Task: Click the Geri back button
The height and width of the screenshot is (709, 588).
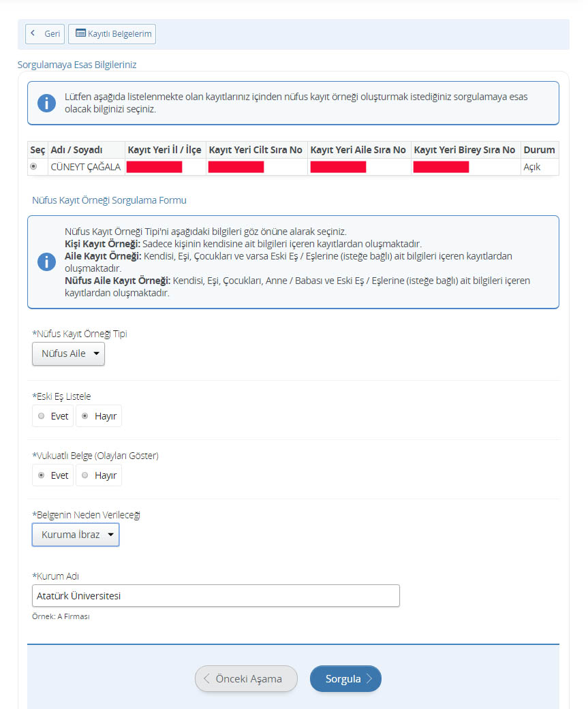Action: [x=45, y=34]
